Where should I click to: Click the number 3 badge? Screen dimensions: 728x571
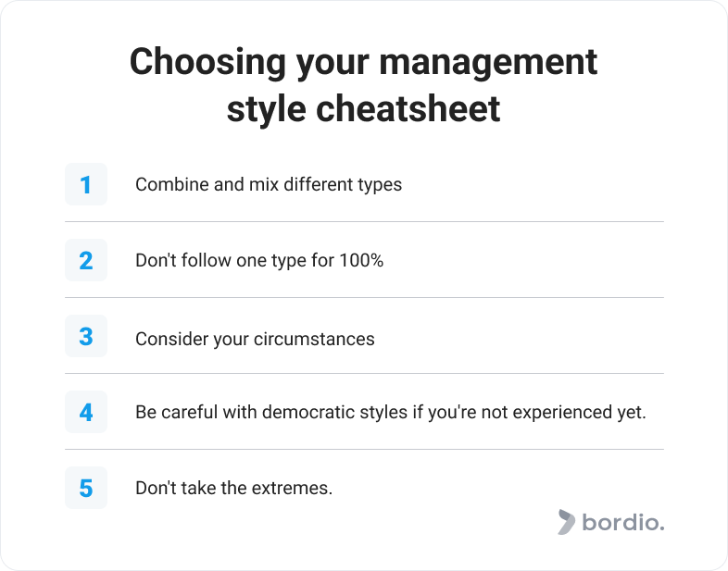pos(86,336)
